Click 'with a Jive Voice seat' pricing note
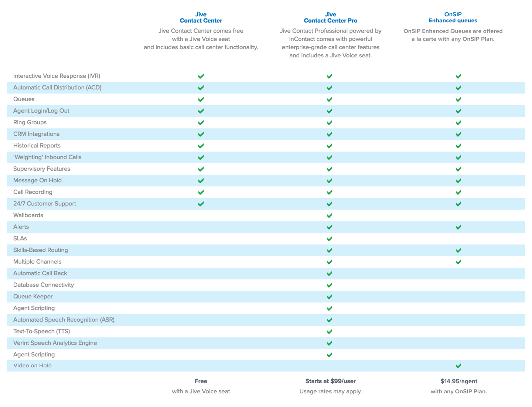532x407 pixels. 201,391
